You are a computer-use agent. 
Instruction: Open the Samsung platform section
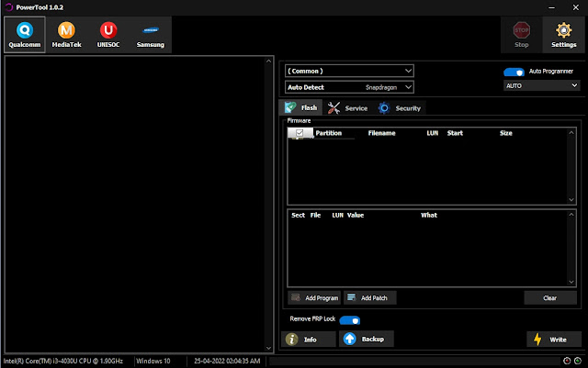[151, 35]
